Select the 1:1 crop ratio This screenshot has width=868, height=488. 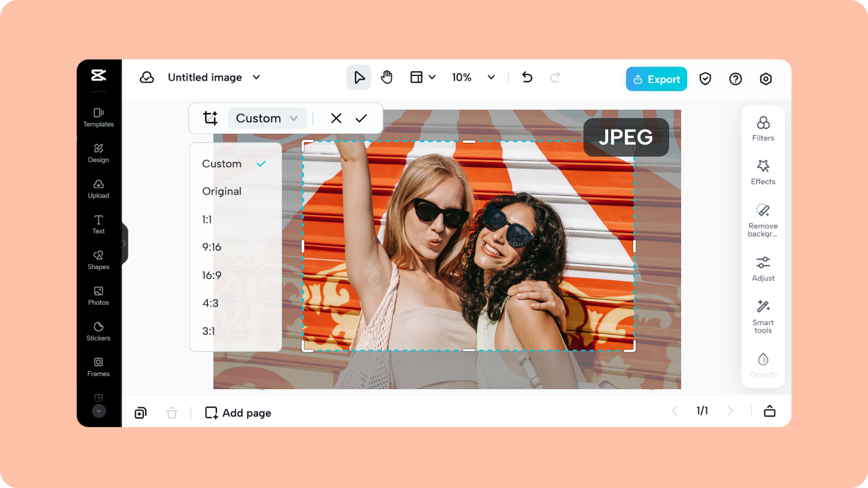[207, 219]
